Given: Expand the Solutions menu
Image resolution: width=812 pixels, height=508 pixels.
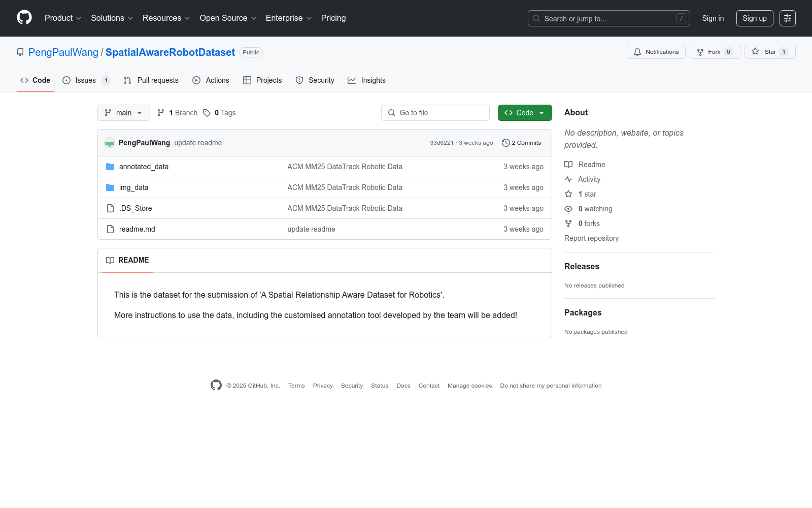Looking at the screenshot, I should click(112, 18).
